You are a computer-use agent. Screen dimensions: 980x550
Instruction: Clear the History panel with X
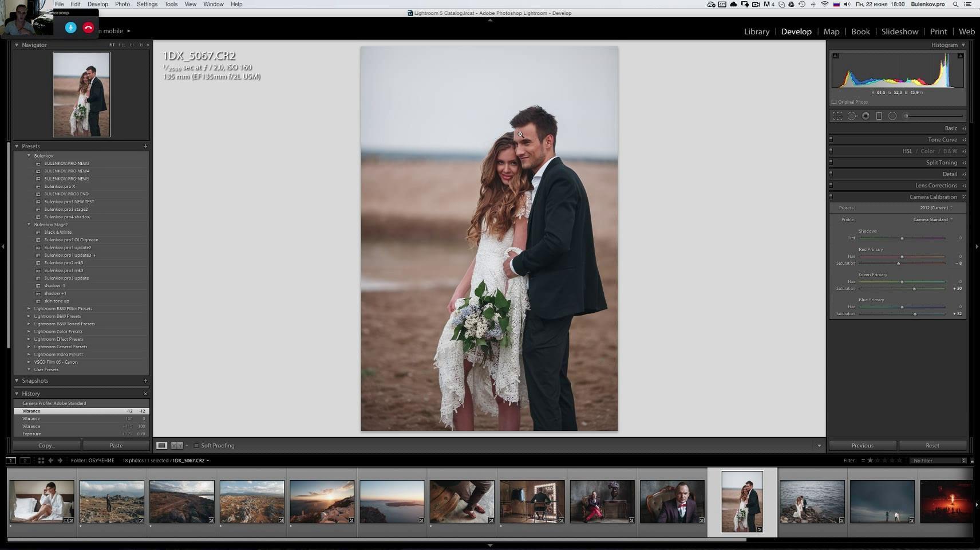145,394
